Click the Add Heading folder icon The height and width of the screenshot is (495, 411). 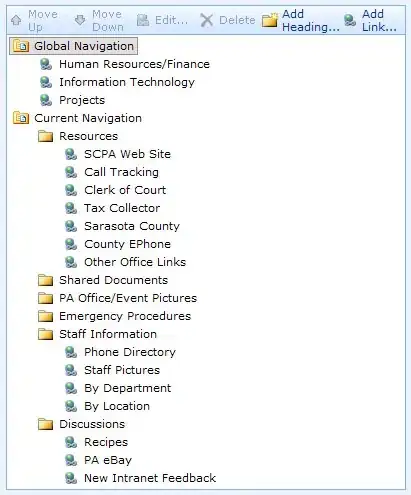[x=270, y=20]
